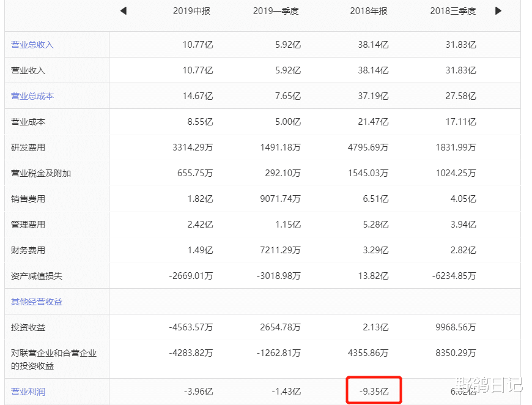
Task: Select the 2019一季度 column header
Action: point(276,11)
